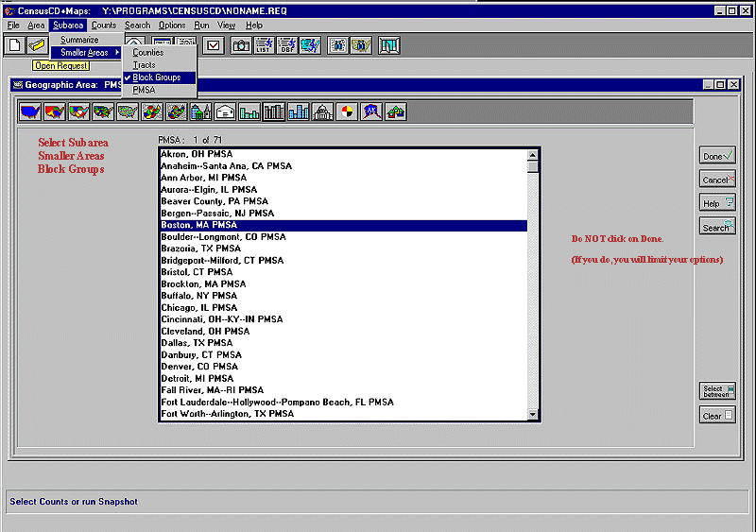Open the Options menu
Viewport: 756px width, 532px height.
[172, 26]
